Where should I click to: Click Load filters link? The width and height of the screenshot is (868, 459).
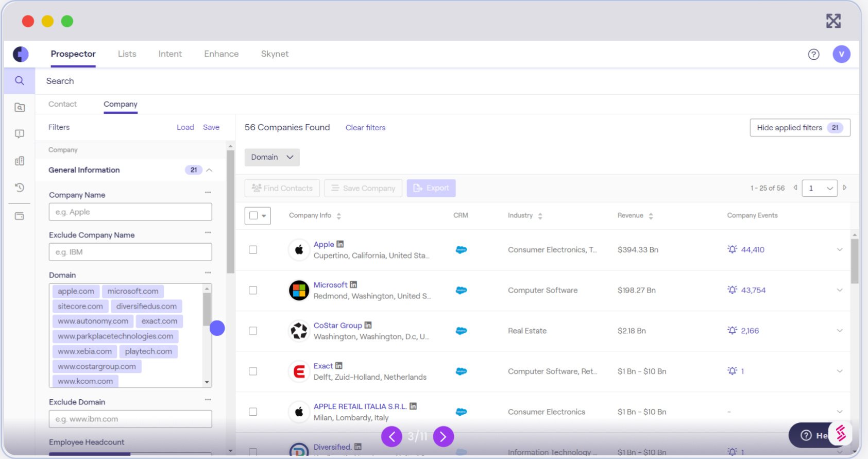(185, 127)
